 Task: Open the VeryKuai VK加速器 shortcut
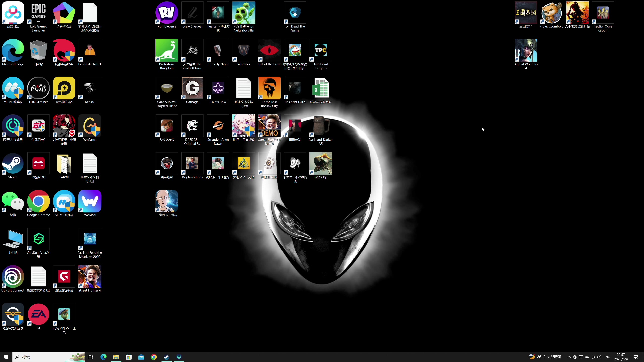click(38, 243)
